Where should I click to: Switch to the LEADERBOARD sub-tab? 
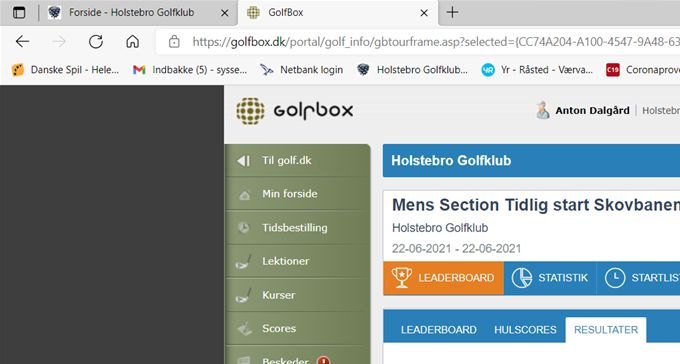(x=438, y=330)
